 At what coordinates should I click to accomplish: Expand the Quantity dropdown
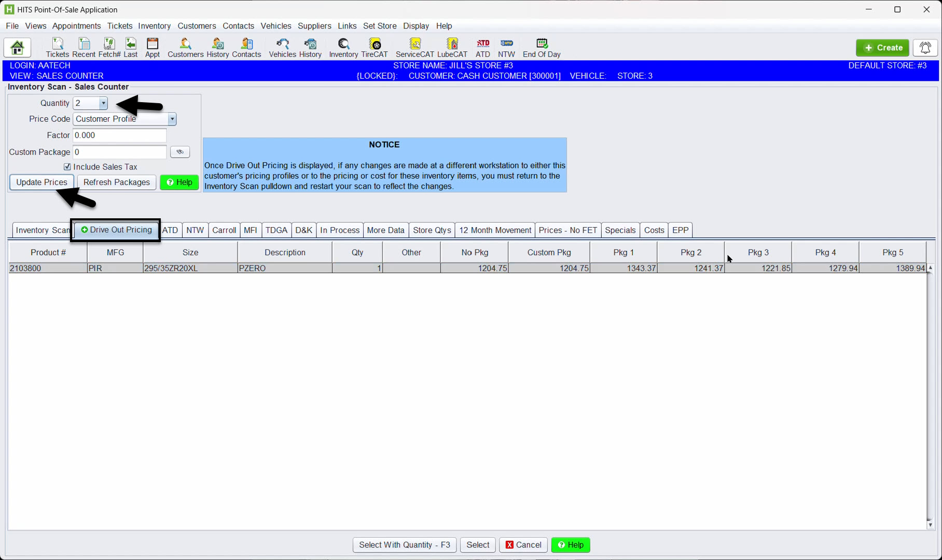[103, 103]
